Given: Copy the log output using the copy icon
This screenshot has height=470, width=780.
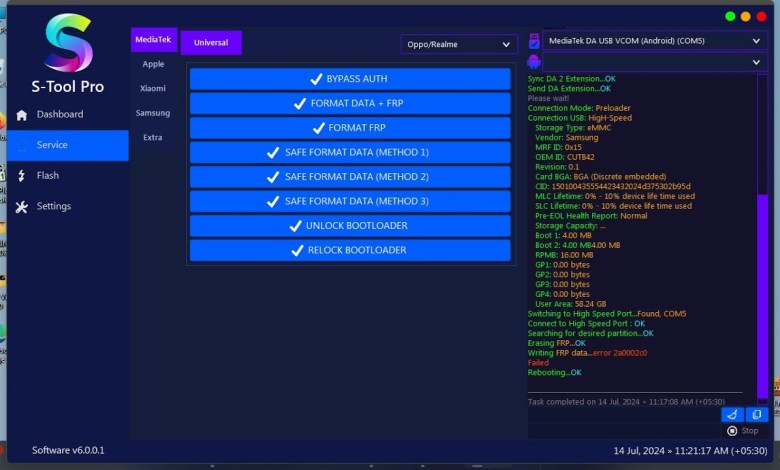Looking at the screenshot, I should [x=757, y=414].
